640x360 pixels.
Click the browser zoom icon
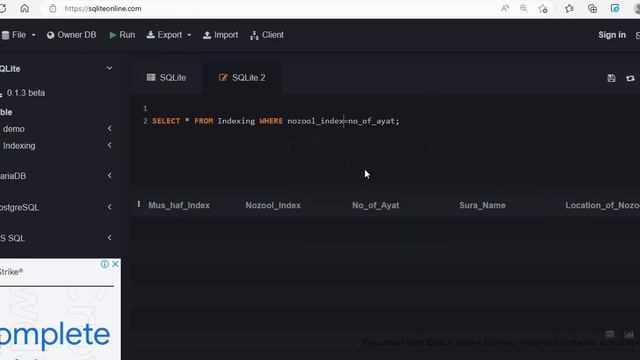[524, 9]
